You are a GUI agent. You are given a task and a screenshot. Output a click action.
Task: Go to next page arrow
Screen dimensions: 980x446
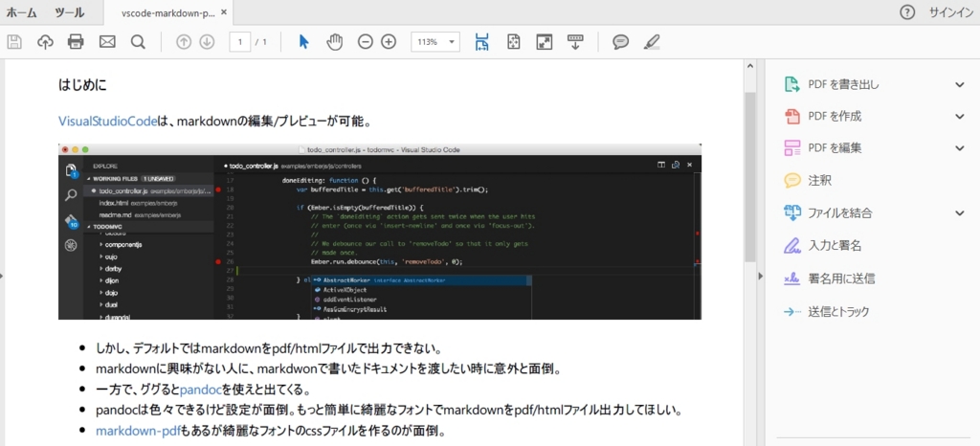[207, 42]
